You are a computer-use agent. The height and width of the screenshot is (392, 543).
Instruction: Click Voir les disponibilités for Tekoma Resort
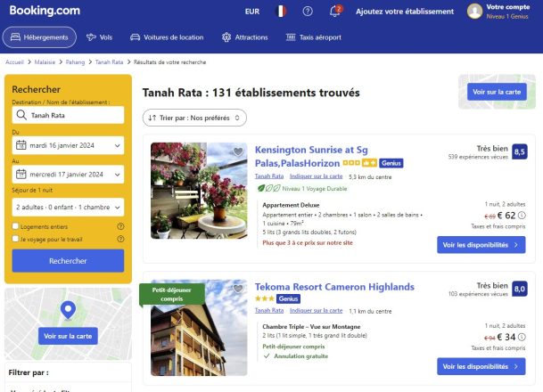point(481,366)
